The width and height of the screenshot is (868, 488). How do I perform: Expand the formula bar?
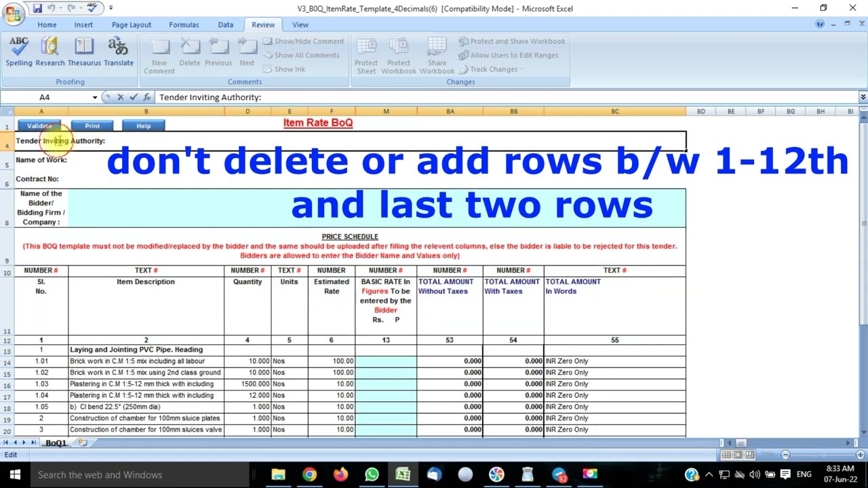click(863, 98)
